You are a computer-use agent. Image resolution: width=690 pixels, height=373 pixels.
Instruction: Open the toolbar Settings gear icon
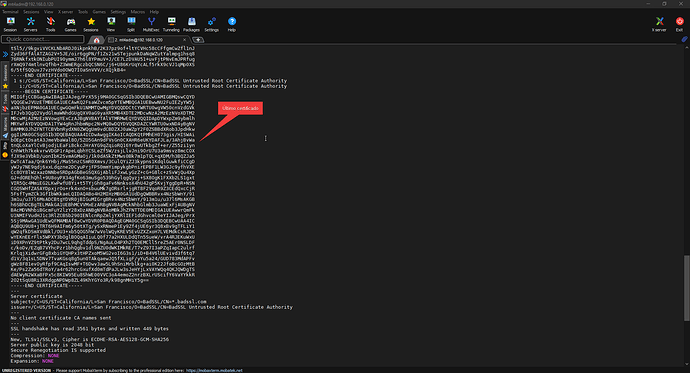pos(212,24)
